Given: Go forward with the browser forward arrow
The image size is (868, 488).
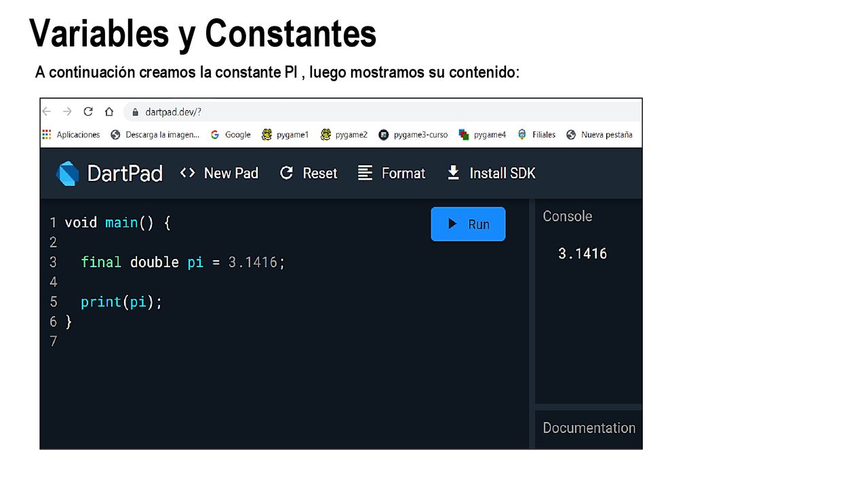Looking at the screenshot, I should click(67, 112).
